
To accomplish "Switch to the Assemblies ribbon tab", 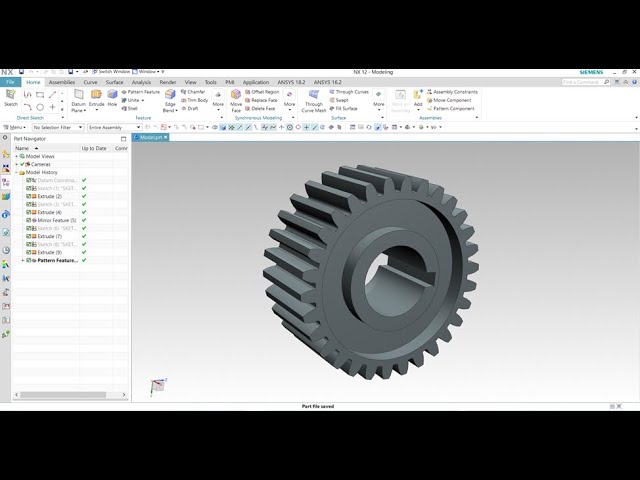I will [x=62, y=82].
